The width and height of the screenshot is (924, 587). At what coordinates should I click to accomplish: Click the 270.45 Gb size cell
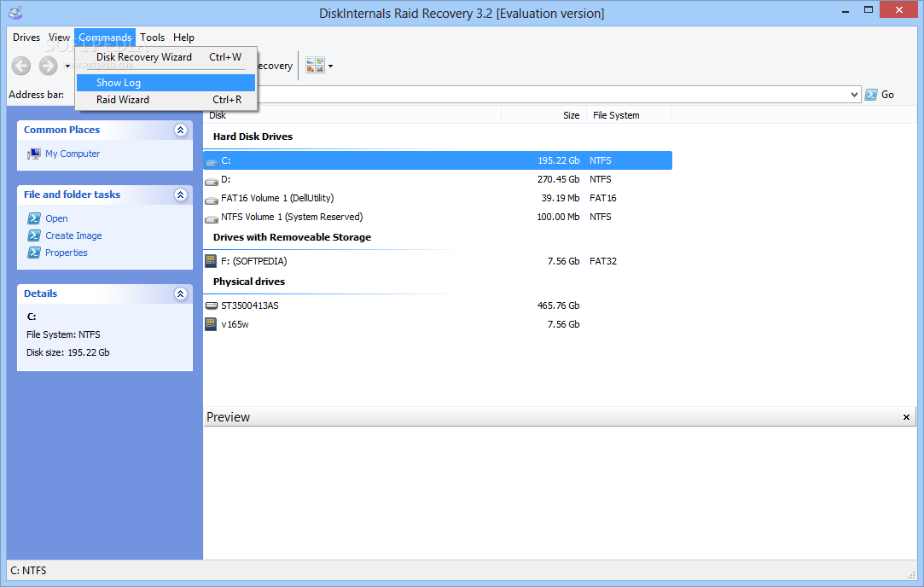click(559, 179)
